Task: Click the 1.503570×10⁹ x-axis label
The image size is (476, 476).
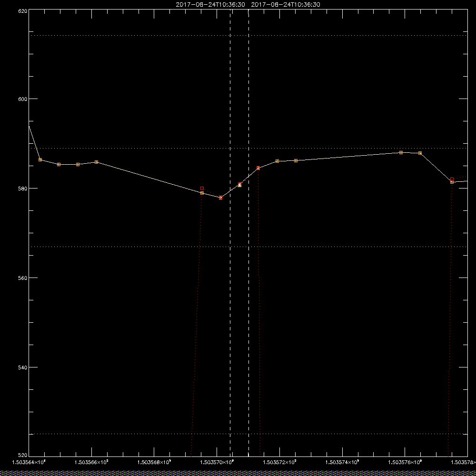Action: [x=217, y=462]
